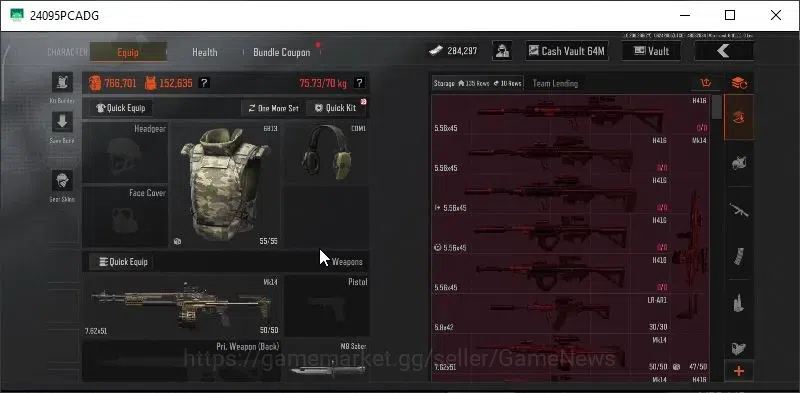Click the Save Build arrow icon

tap(62, 122)
